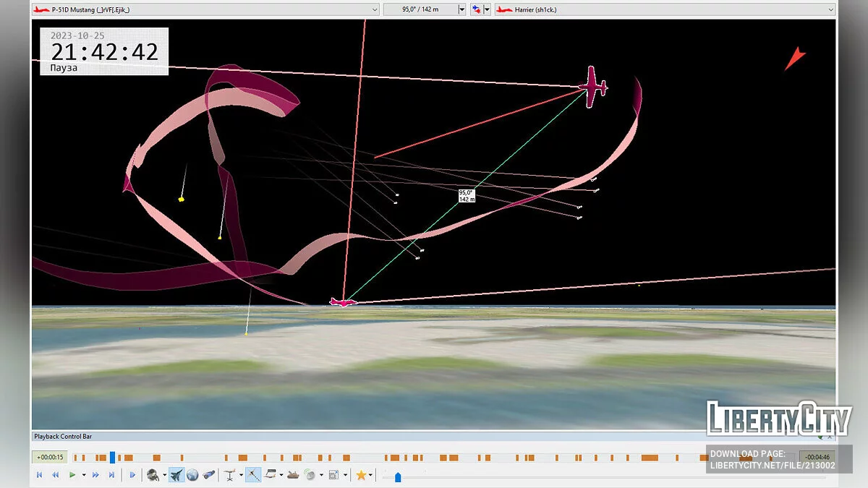Click the blue playhead marker on the timeline
The width and height of the screenshot is (868, 488).
click(x=112, y=457)
